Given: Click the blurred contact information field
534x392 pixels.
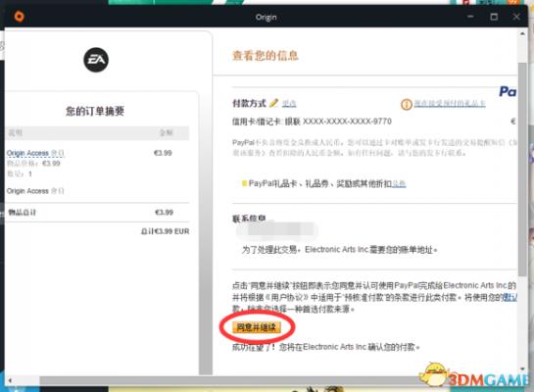Looking at the screenshot, I should tap(277, 230).
